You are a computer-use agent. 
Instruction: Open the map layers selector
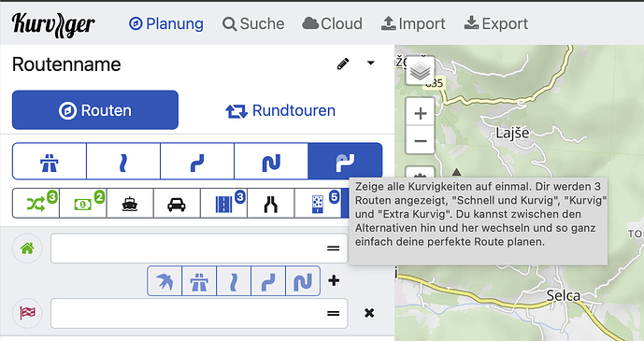[x=420, y=71]
